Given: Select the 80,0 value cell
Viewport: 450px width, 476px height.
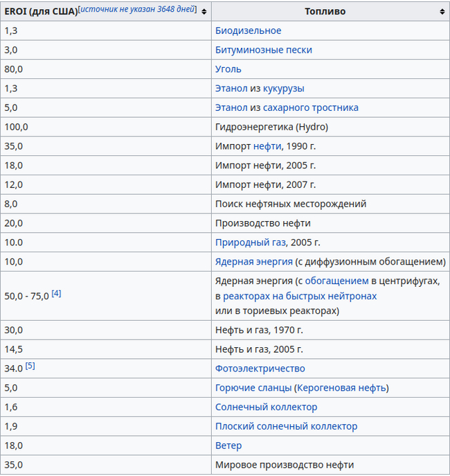Looking at the screenshot, I should click(x=106, y=69).
